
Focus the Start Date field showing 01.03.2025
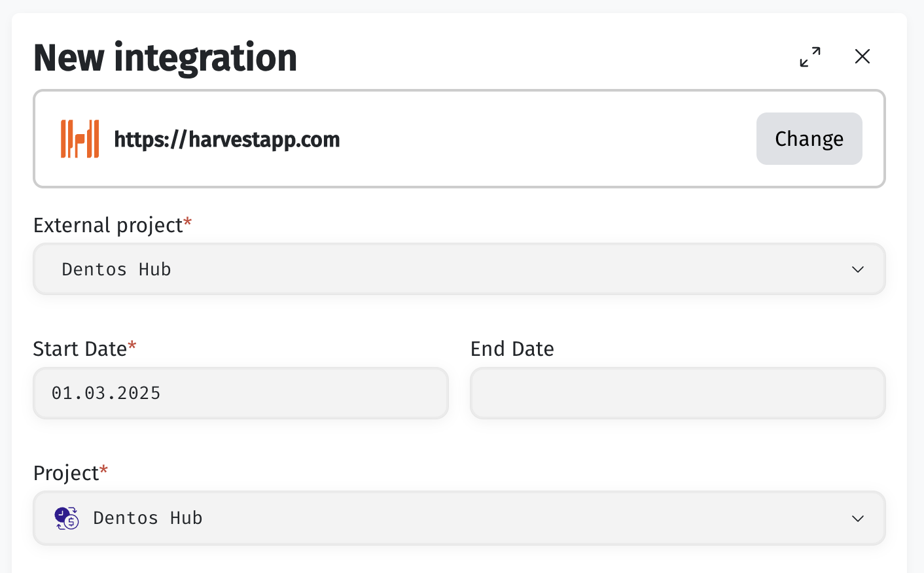point(241,393)
